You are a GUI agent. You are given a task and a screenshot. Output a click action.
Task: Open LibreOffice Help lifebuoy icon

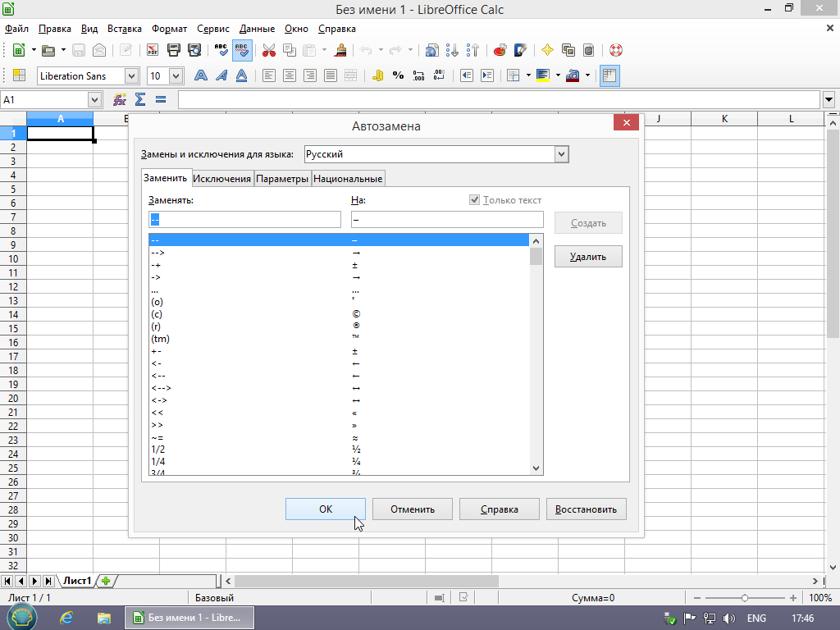(x=615, y=50)
